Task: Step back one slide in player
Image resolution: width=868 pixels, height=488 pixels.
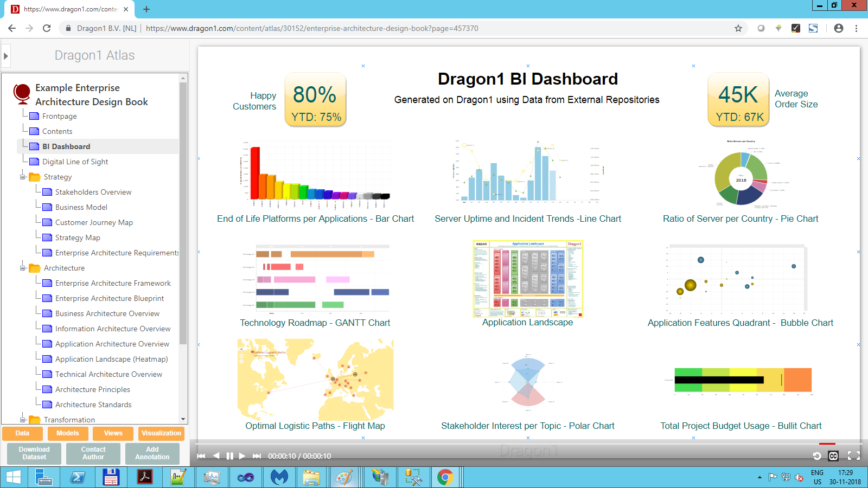Action: pyautogui.click(x=216, y=456)
